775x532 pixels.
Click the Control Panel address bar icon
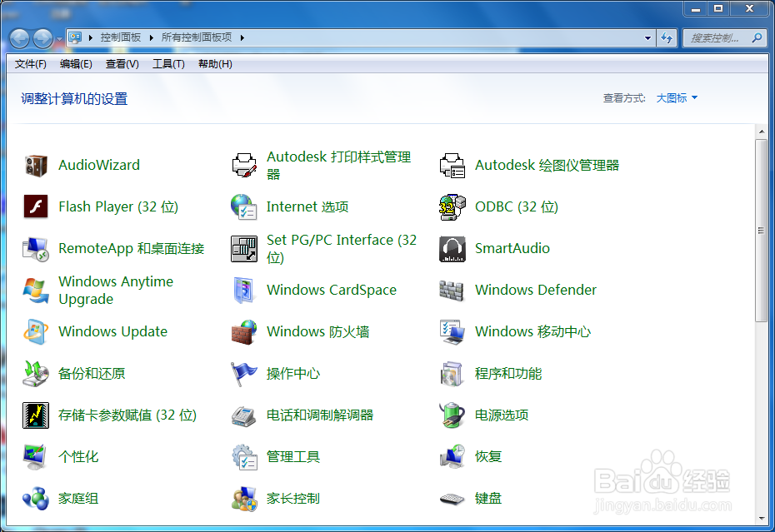[75, 37]
